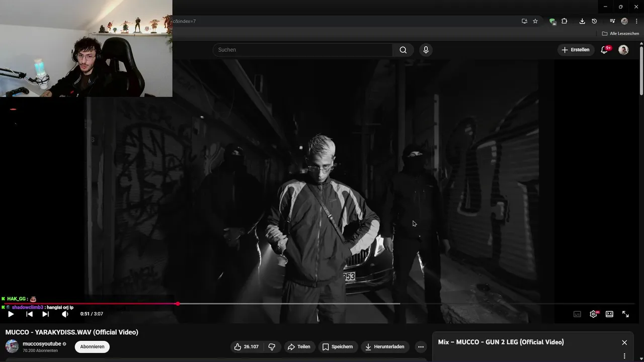Open Alle Lesezeichen bookmarks folder

(x=620, y=34)
